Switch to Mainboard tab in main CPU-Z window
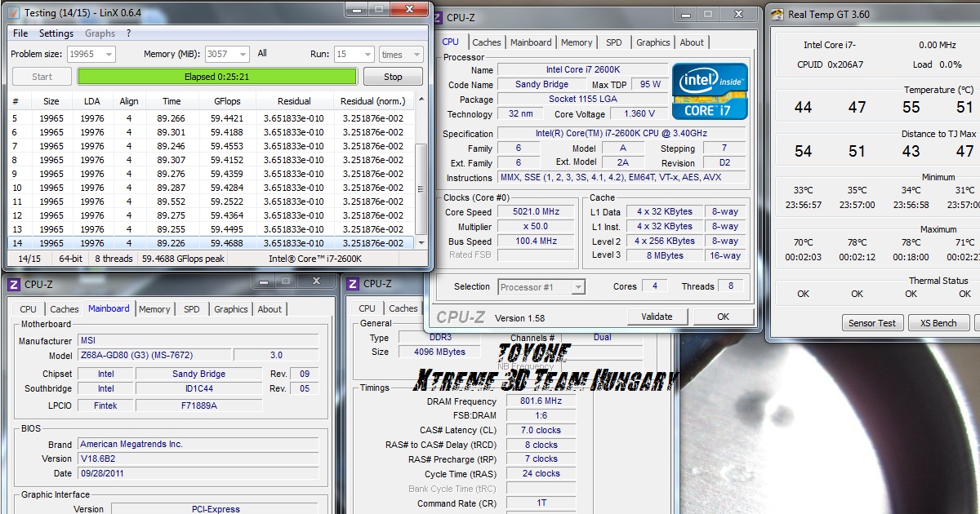This screenshot has height=514, width=980. coord(531,42)
